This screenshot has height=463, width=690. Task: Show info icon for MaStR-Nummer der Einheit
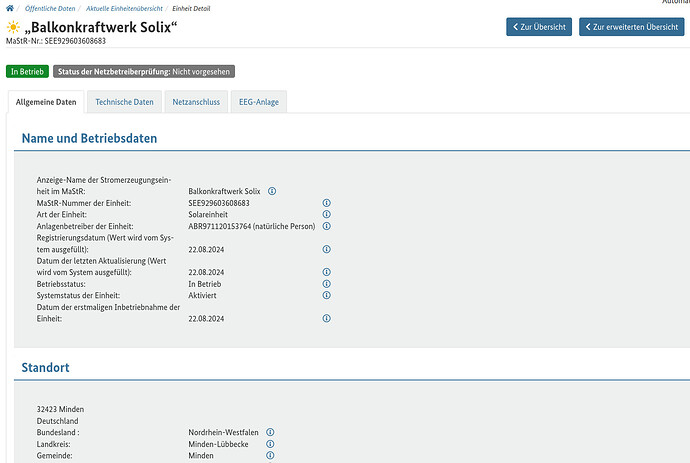click(327, 203)
